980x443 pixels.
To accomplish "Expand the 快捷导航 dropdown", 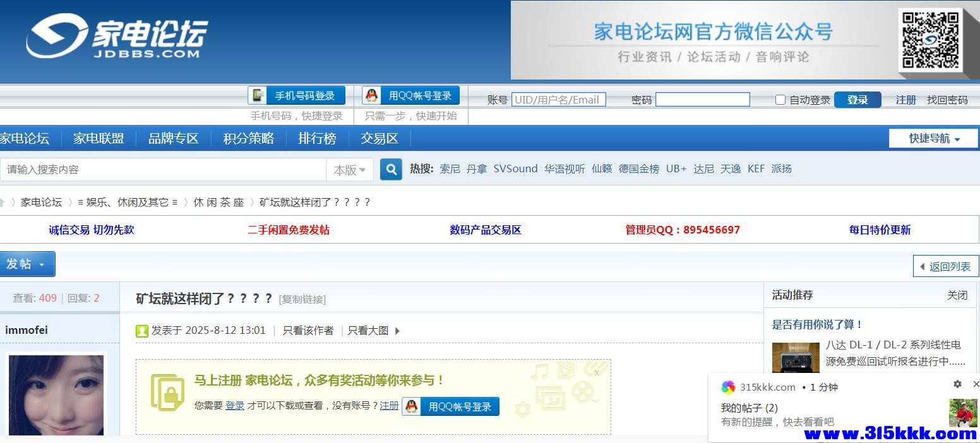I will [x=933, y=138].
